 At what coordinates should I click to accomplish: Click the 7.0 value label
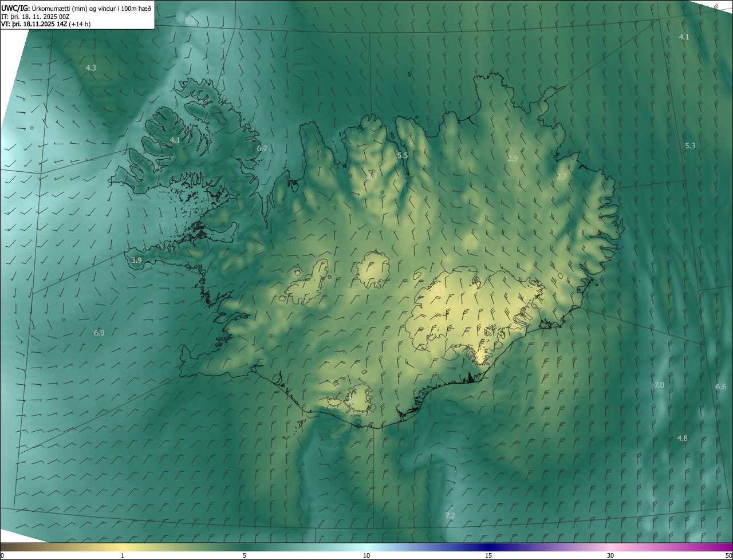coord(659,385)
